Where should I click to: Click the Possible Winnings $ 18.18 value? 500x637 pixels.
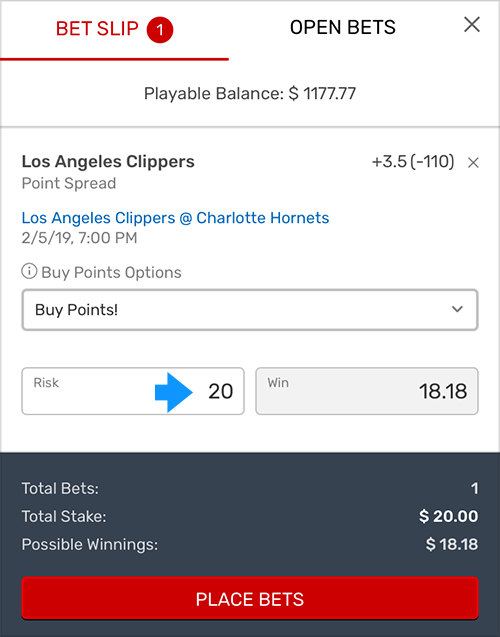(452, 544)
